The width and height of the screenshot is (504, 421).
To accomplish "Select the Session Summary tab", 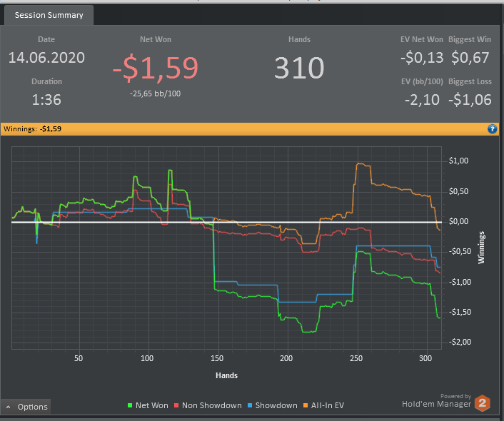I will (49, 15).
